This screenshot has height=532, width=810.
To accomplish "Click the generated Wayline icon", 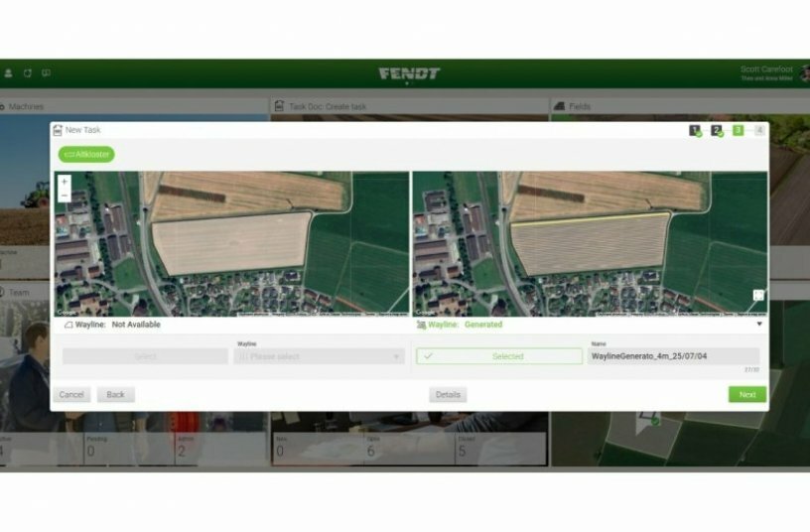I will pyautogui.click(x=421, y=325).
